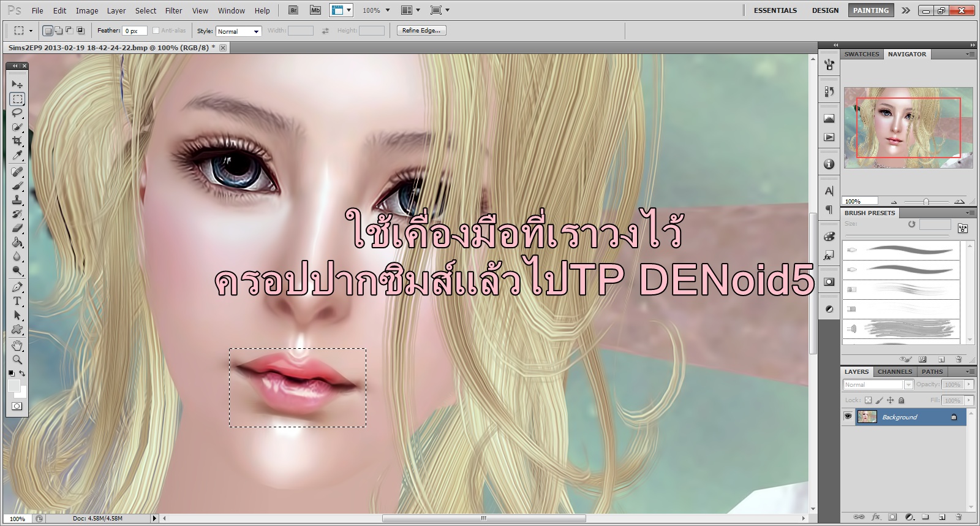Click the Navigator zoom slider handle

click(x=926, y=201)
